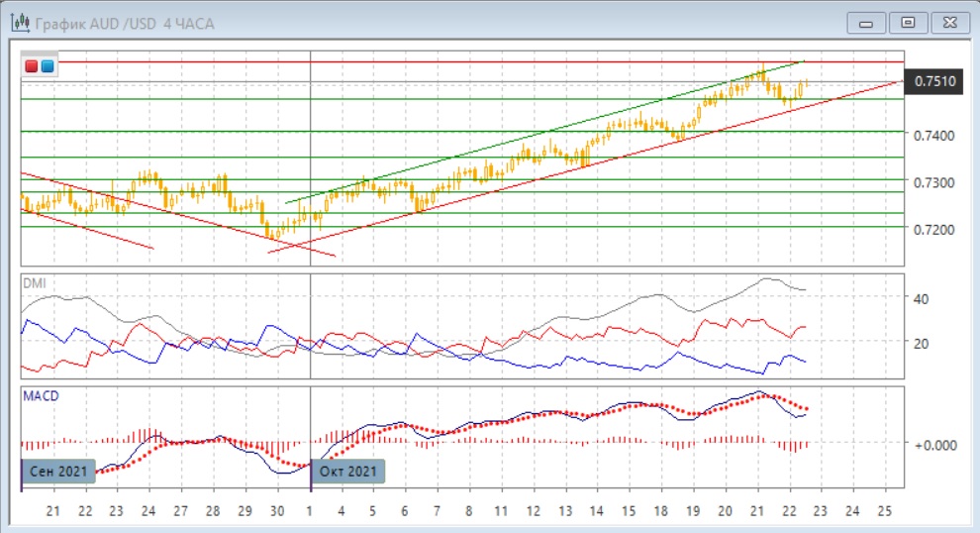Select date 15 on the time axis
980x533 pixels.
tap(629, 511)
